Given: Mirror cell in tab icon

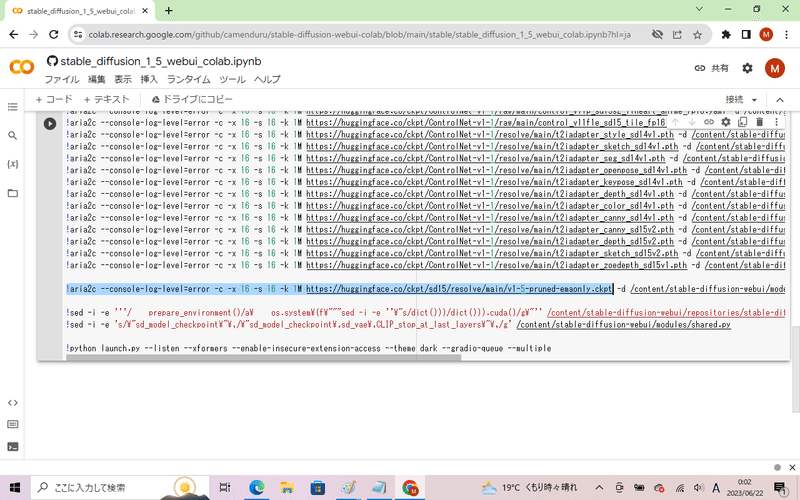Looking at the screenshot, I should (x=742, y=122).
